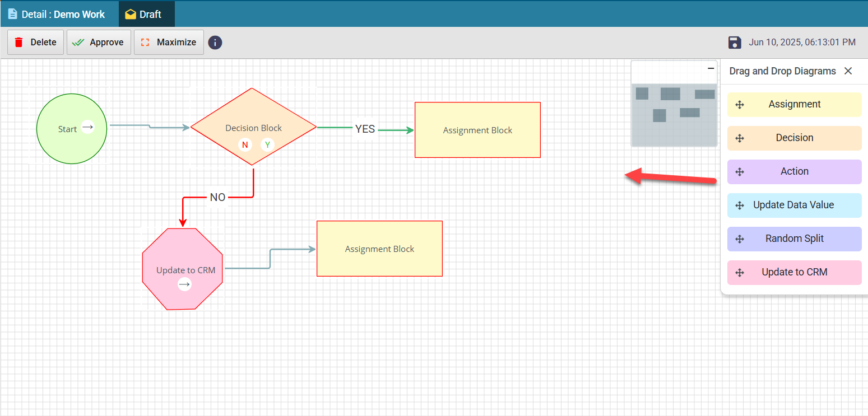868x416 pixels.
Task: Click the arrow port on Start node
Action: click(x=87, y=127)
